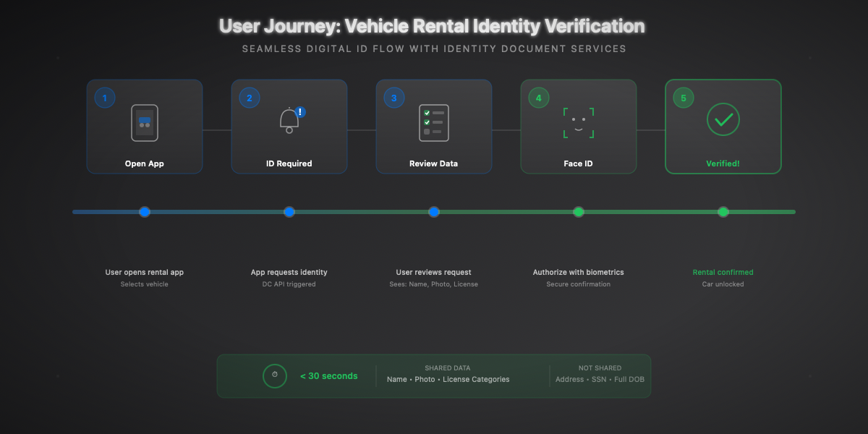Viewport: 868px width, 434px height.
Task: Click the notification bell icon in ID Required
Action: tap(289, 123)
